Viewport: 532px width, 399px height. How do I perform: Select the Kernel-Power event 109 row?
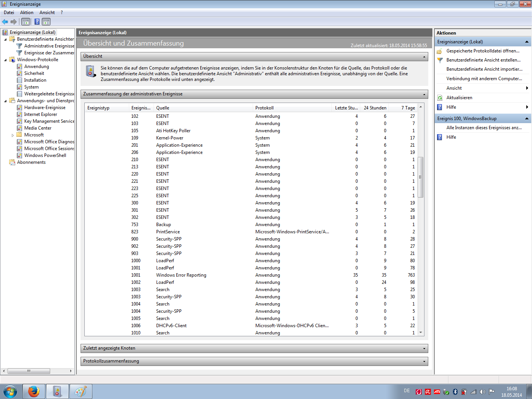[251, 138]
